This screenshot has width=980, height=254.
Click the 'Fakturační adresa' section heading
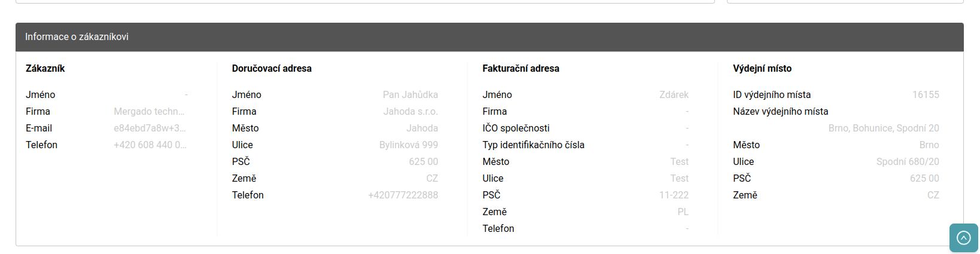(x=521, y=68)
